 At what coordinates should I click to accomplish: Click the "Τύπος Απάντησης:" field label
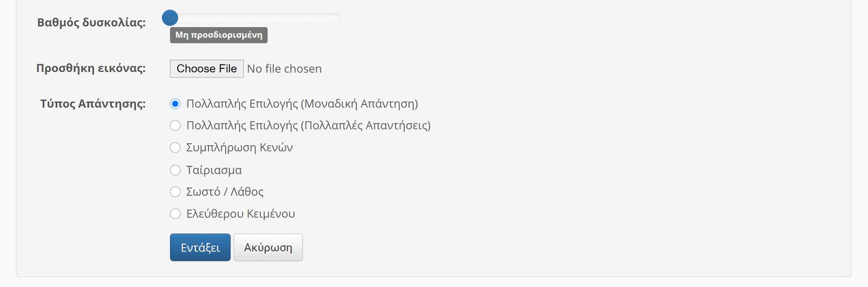(x=93, y=104)
